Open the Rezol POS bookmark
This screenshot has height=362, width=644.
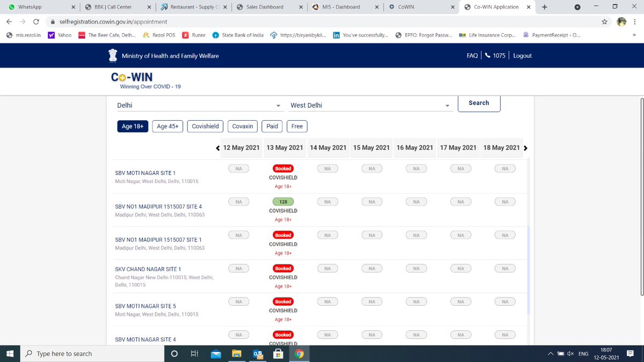click(x=160, y=35)
